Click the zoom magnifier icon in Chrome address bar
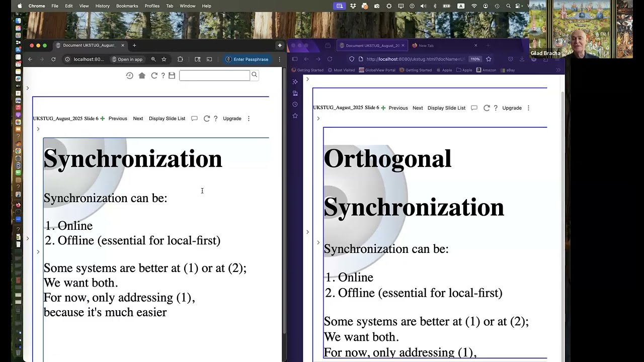The height and width of the screenshot is (362, 644). click(153, 59)
